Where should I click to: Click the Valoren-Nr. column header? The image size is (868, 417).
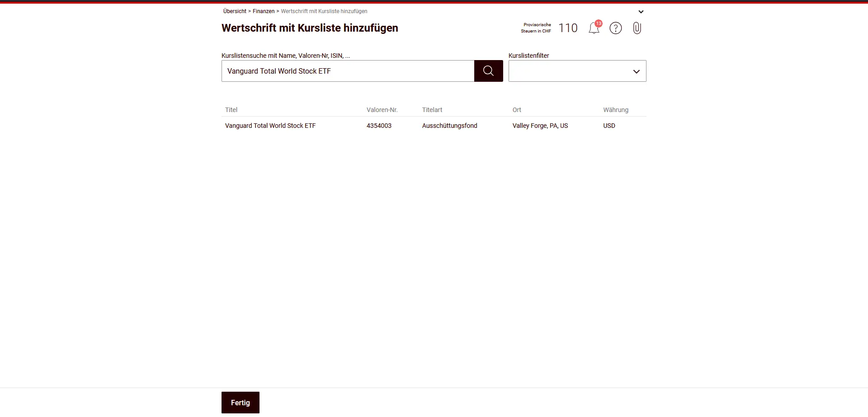point(382,110)
